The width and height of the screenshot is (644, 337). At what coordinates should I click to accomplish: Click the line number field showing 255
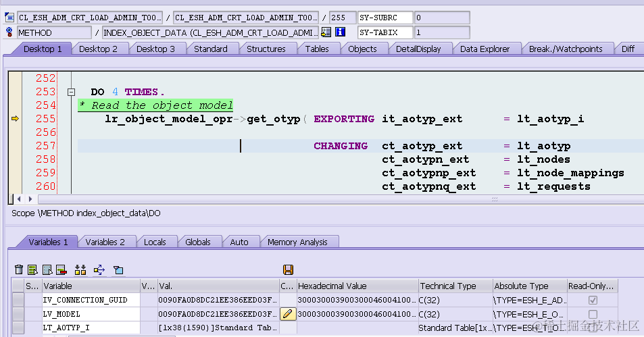pos(343,18)
